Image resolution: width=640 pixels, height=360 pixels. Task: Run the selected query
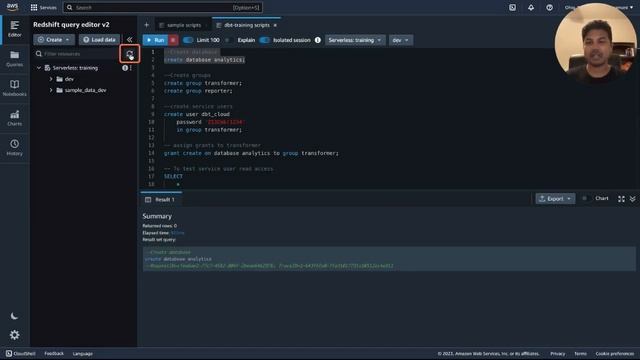[156, 40]
